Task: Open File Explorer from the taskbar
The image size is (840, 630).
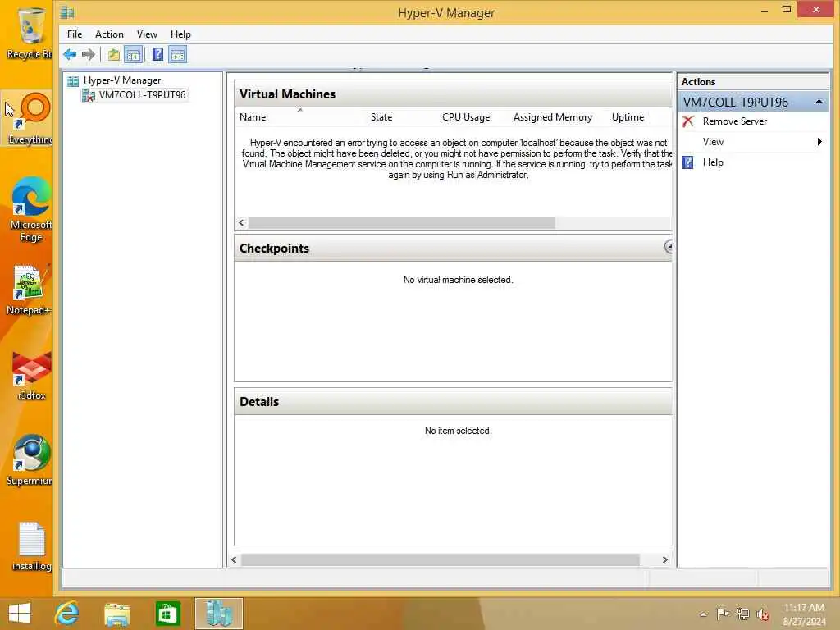Action: click(x=116, y=614)
